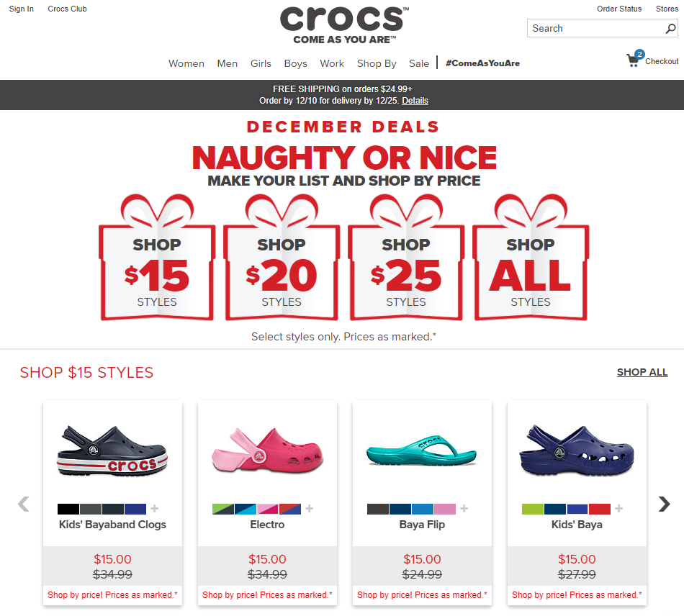
Task: Open the shopping cart icon
Action: (633, 60)
